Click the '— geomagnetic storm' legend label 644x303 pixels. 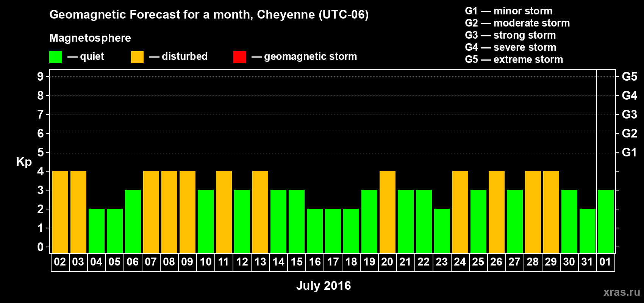[304, 57]
